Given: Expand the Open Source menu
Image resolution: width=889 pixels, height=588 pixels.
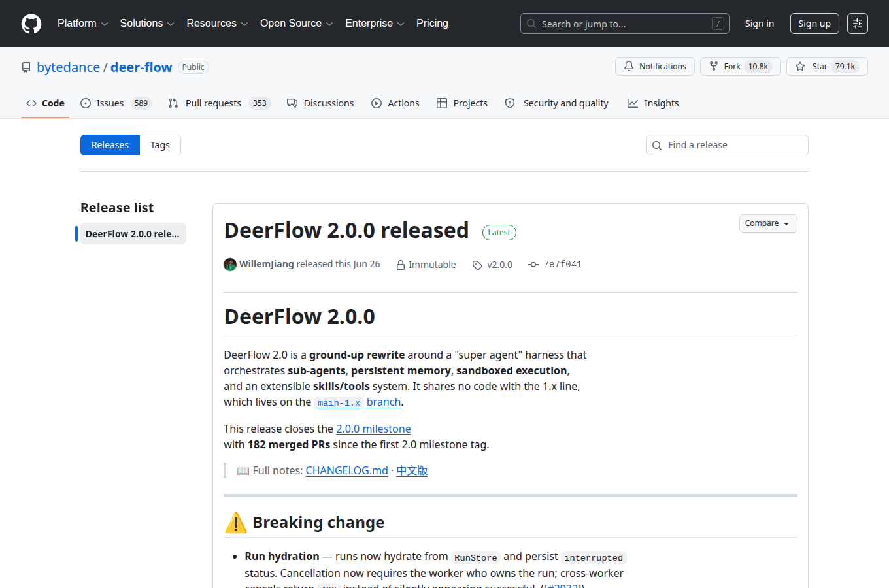Looking at the screenshot, I should pyautogui.click(x=297, y=24).
